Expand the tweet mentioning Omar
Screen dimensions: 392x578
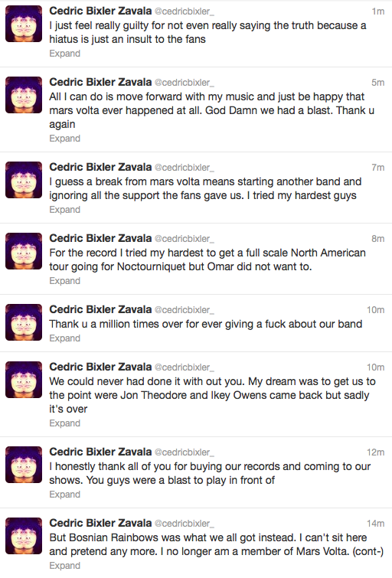pos(65,281)
